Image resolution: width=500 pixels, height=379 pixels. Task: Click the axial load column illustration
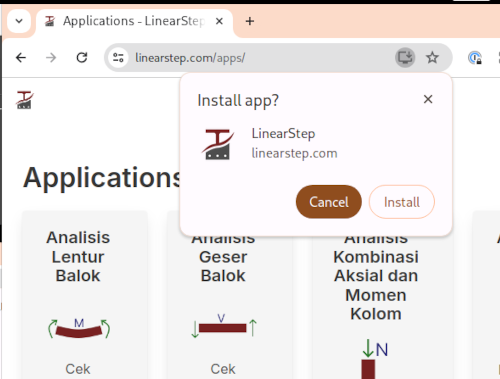pos(375,359)
